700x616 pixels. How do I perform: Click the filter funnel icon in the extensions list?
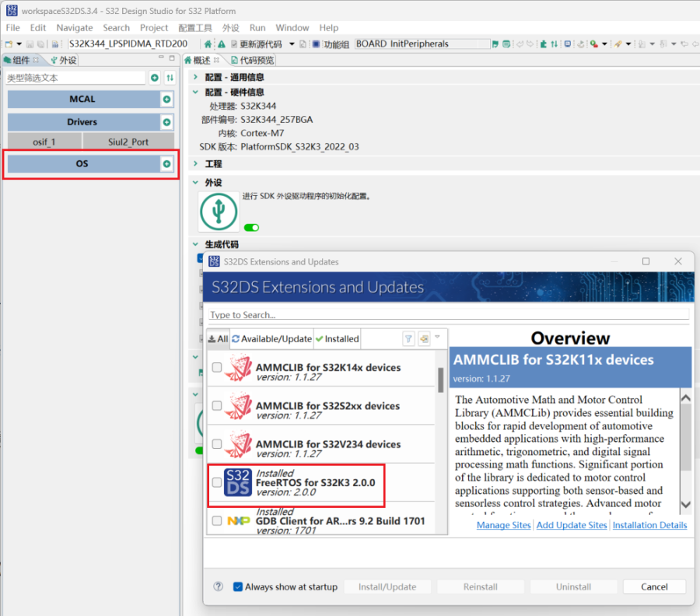[408, 339]
